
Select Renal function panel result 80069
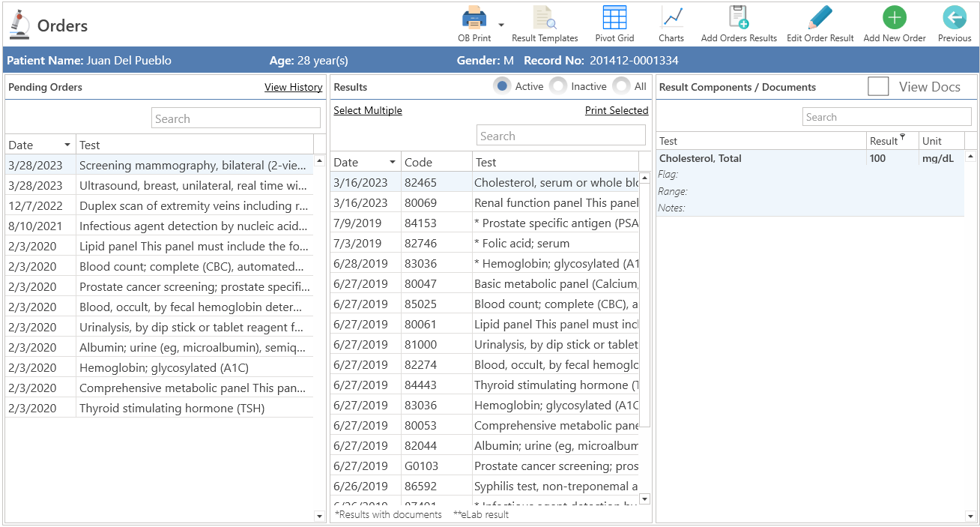pos(485,202)
